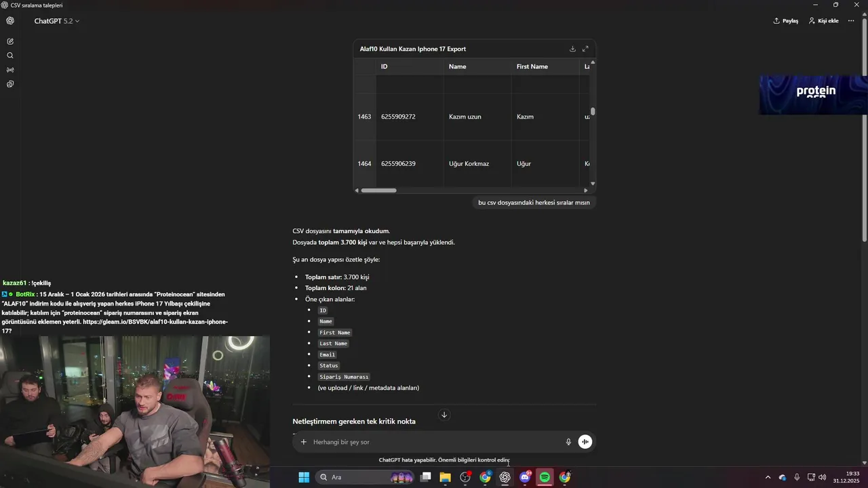Click the 'Email' code tag in list
868x488 pixels.
click(328, 354)
